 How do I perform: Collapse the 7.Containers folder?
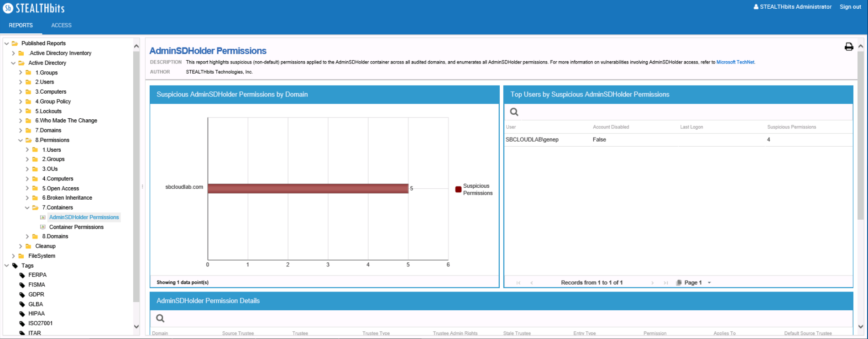pos(27,208)
